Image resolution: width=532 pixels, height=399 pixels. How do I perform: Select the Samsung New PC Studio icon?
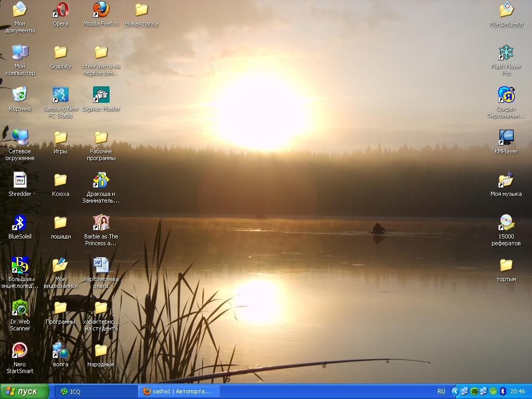[x=61, y=95]
